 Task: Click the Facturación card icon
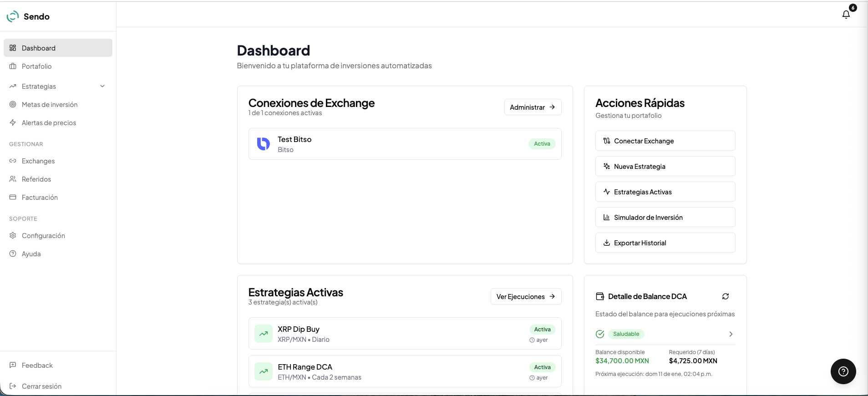click(13, 197)
